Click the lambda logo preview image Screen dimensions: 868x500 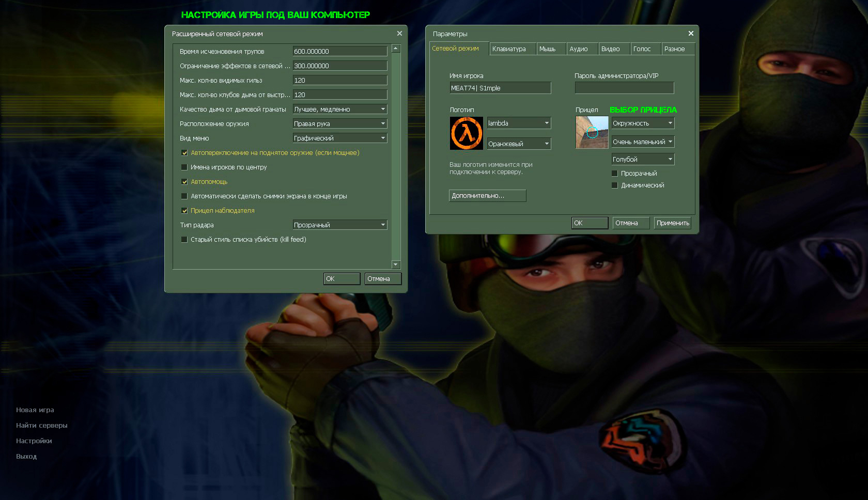tap(467, 133)
